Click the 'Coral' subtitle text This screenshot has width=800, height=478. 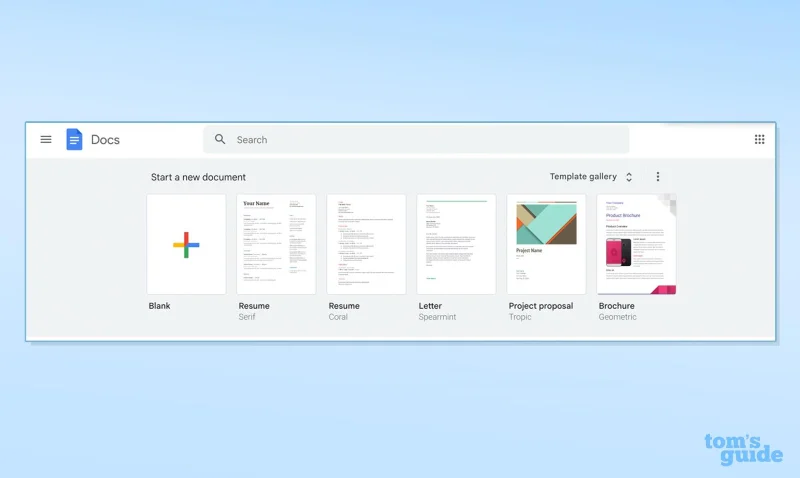[x=338, y=317]
